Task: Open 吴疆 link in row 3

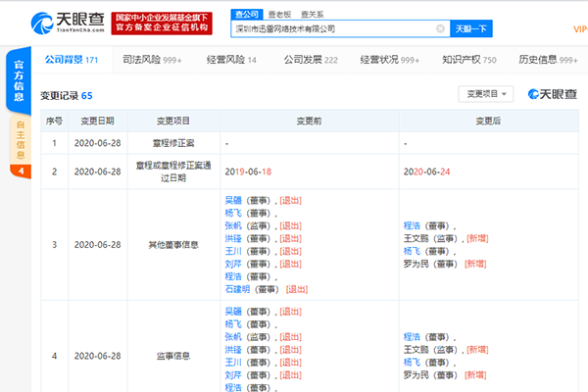Action: pos(233,200)
